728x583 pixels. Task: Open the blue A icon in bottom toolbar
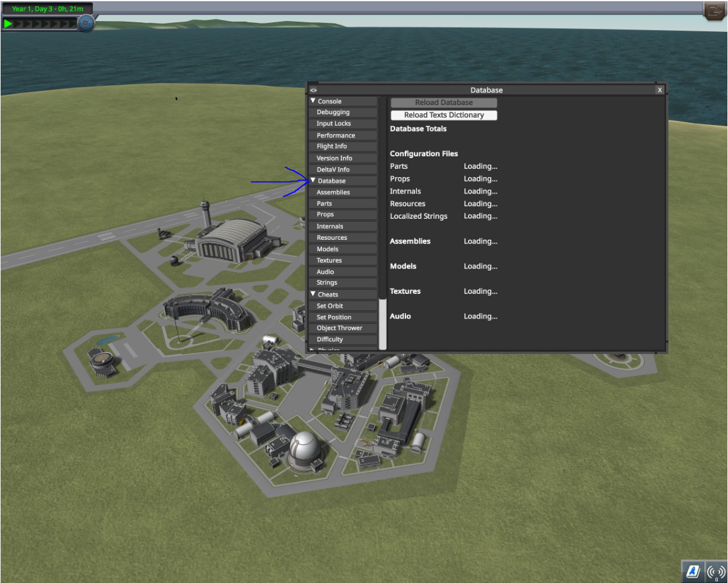(693, 570)
